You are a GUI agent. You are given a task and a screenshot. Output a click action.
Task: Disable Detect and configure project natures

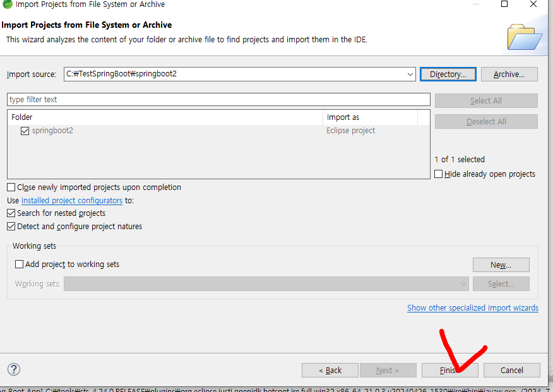(x=11, y=227)
